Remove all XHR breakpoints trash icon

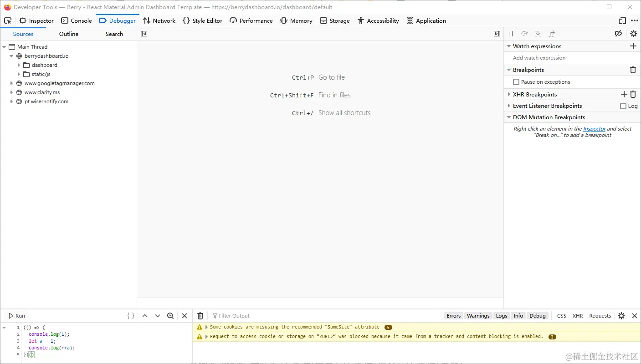pyautogui.click(x=633, y=94)
